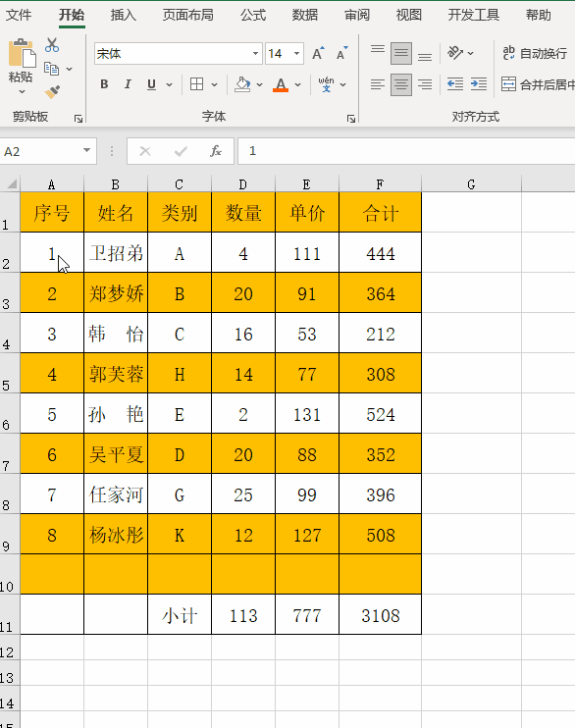Open font group dialog launcher
This screenshot has width=575, height=728.
coord(351,119)
